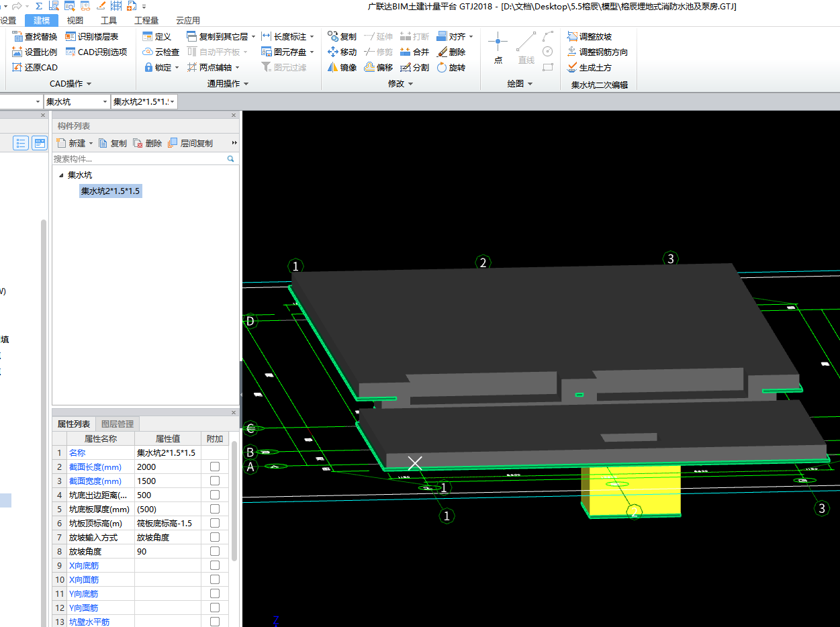
Task: Expand the 对齐 (Align) dropdown
Action: [471, 36]
